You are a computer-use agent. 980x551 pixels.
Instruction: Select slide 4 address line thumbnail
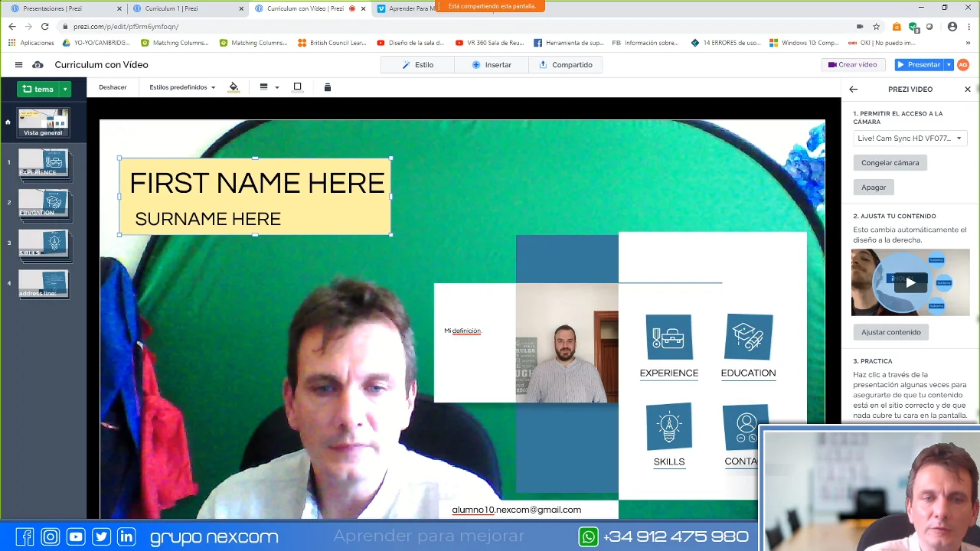tap(44, 284)
